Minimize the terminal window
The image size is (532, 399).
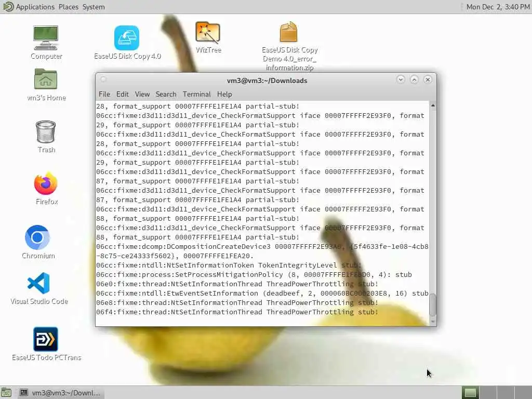(x=401, y=79)
